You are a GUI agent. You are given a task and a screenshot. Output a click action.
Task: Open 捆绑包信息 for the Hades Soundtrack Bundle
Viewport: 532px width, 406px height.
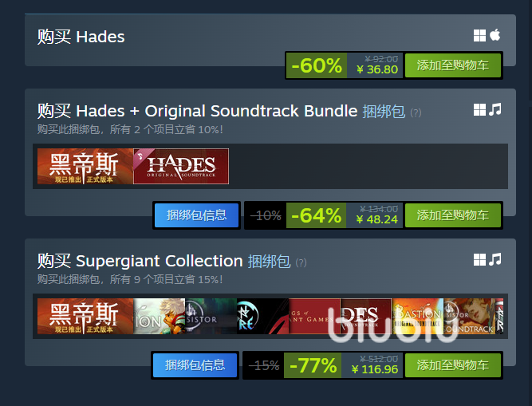coord(196,215)
